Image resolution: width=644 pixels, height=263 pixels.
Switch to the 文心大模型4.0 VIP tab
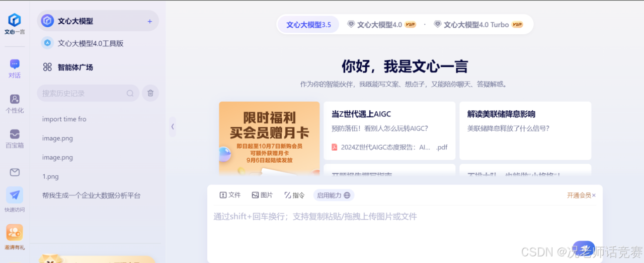(x=382, y=24)
